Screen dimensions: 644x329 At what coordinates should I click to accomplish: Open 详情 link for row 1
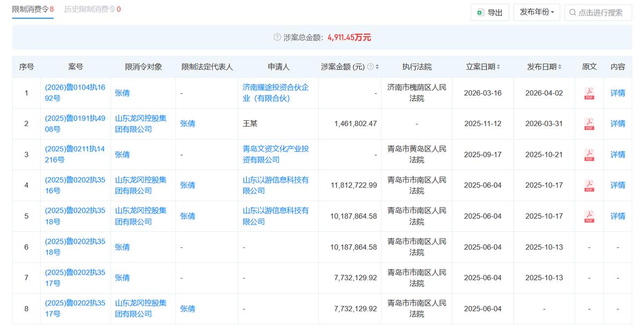(x=618, y=93)
